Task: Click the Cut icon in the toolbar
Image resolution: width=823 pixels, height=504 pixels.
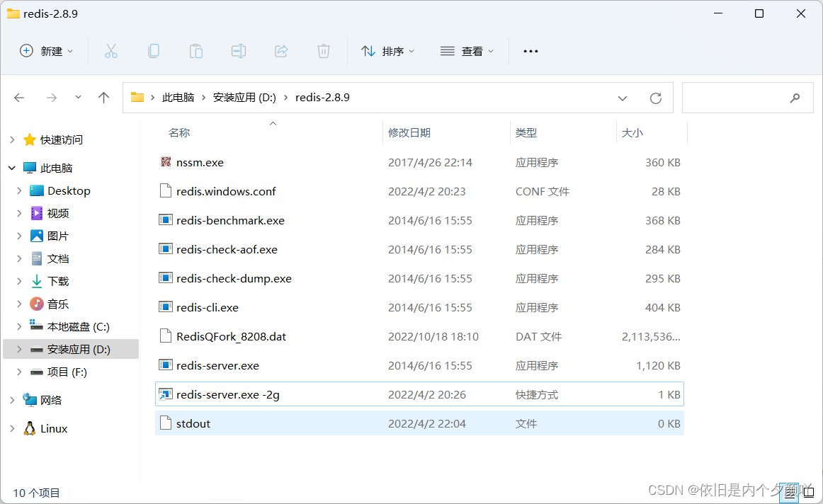Action: [110, 50]
